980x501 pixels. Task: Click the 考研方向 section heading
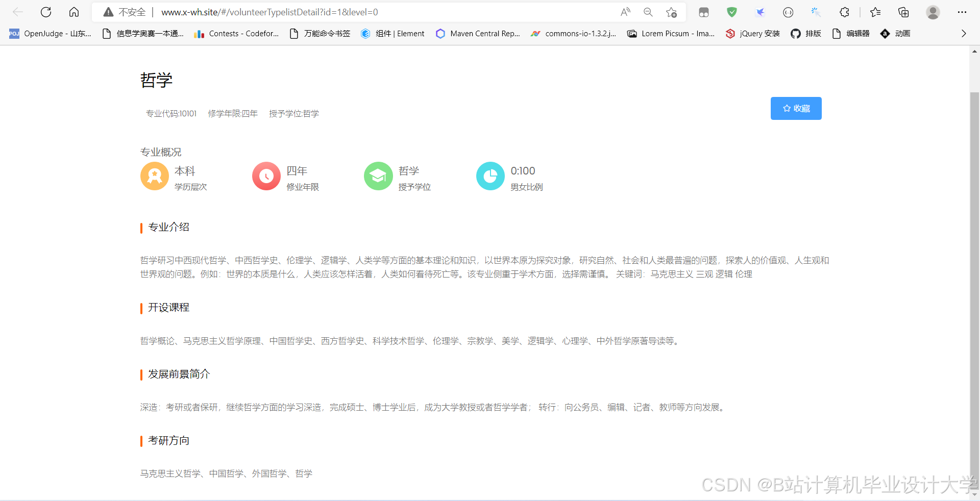(x=168, y=440)
